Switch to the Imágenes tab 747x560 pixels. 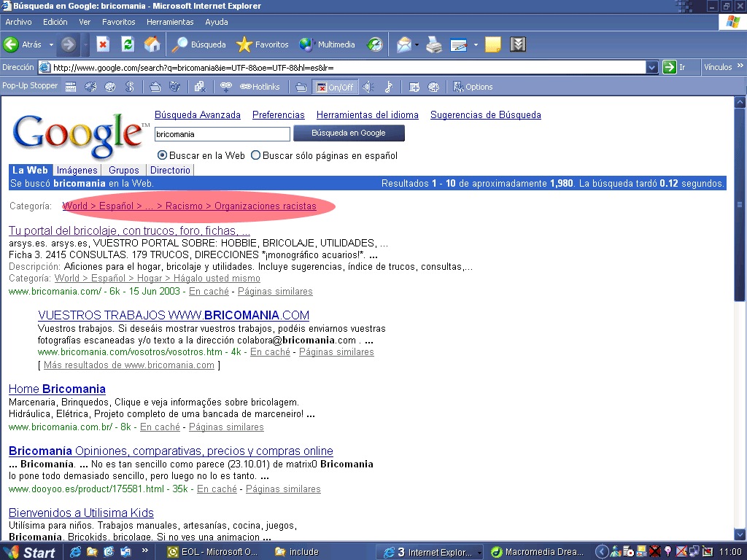(x=77, y=170)
